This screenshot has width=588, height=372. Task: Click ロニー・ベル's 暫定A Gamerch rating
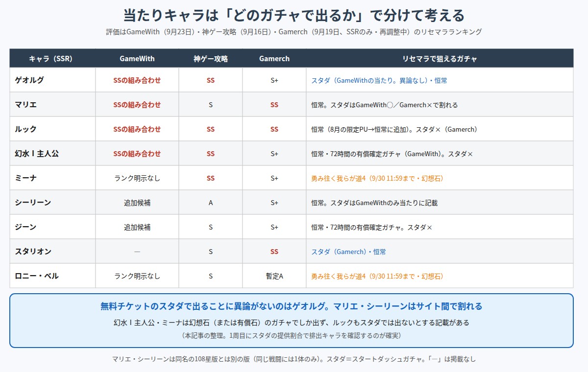pyautogui.click(x=274, y=276)
